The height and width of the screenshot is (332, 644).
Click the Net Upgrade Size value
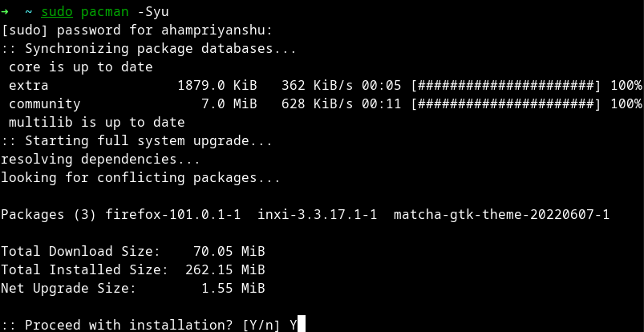click(233, 288)
